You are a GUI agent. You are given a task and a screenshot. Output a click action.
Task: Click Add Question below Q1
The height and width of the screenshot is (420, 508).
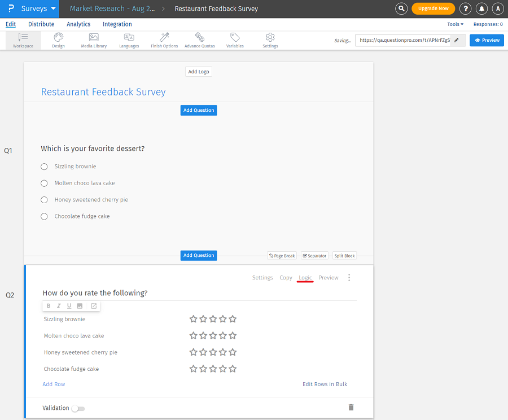198,255
